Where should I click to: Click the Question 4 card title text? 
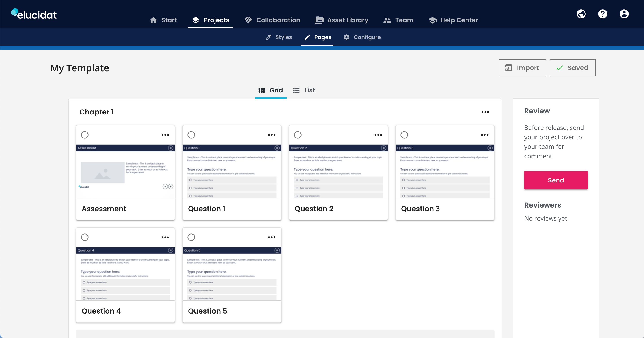101,311
